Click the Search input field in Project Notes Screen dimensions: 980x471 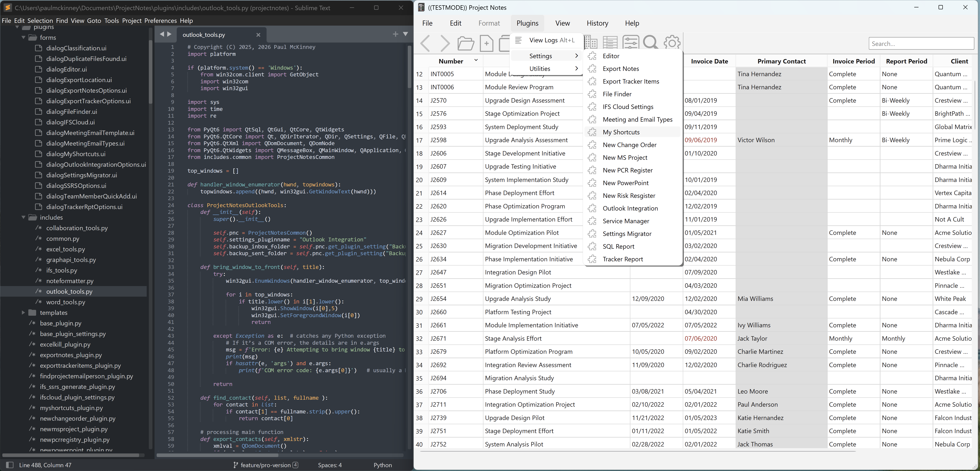click(921, 43)
